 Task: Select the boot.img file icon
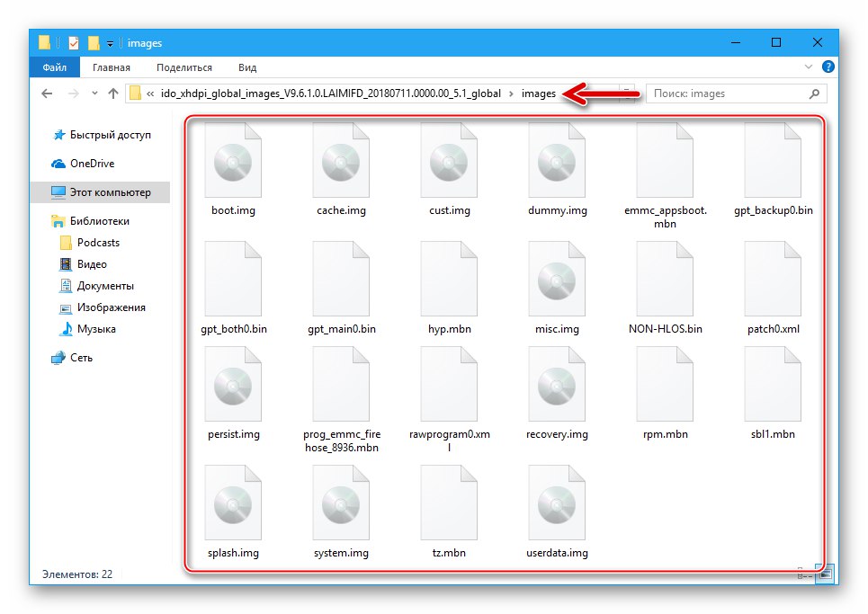[233, 160]
